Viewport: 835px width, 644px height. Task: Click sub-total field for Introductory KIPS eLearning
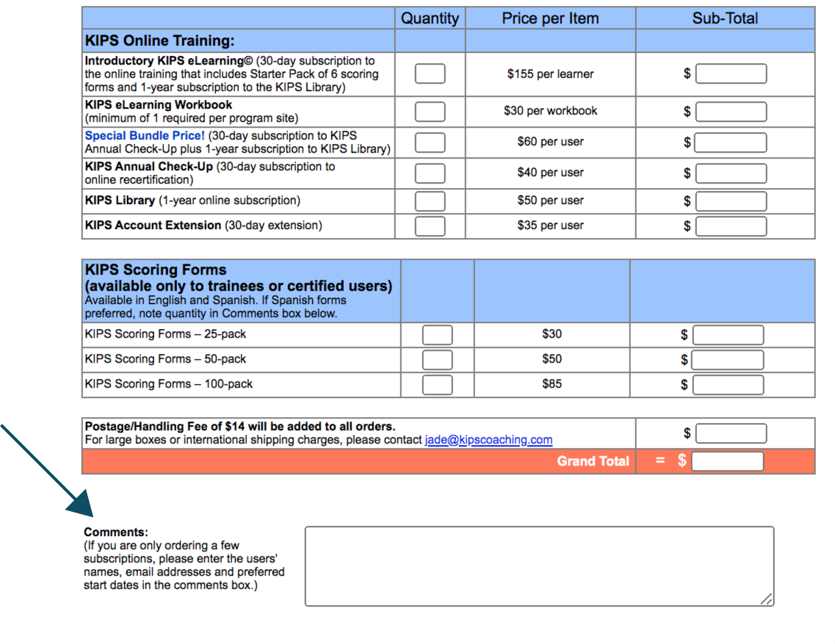click(731, 73)
